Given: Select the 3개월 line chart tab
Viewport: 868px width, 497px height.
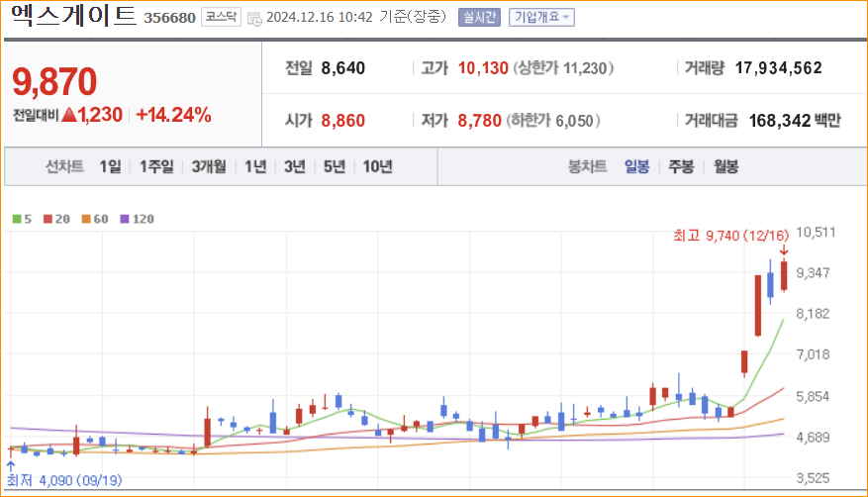Looking at the screenshot, I should [209, 166].
